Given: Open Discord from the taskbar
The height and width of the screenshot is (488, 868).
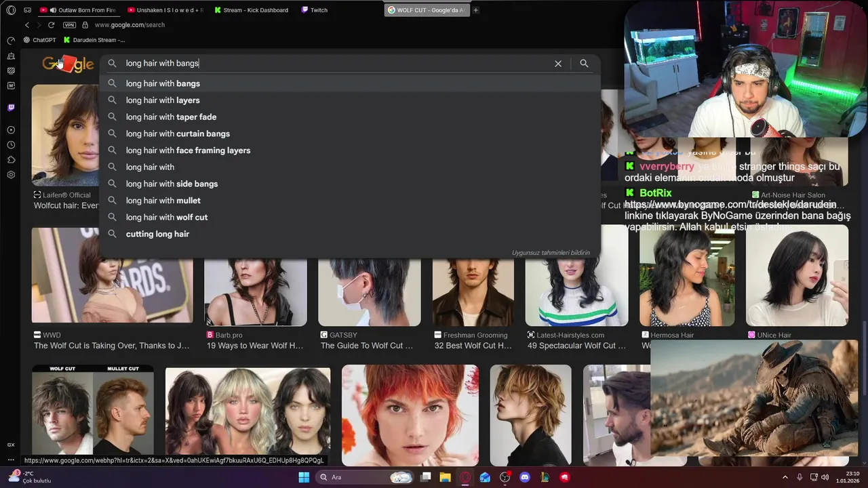Looking at the screenshot, I should pyautogui.click(x=524, y=477).
